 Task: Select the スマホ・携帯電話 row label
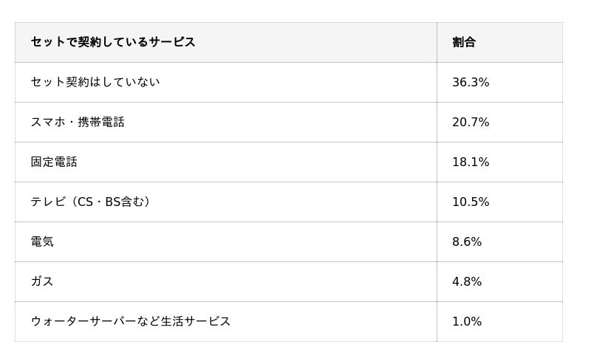click(78, 122)
